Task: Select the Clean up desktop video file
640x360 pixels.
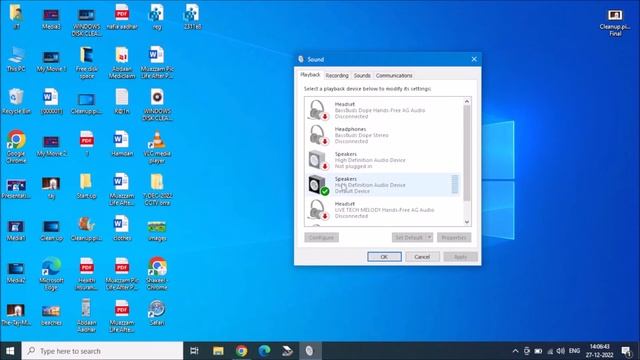Action: tap(51, 229)
